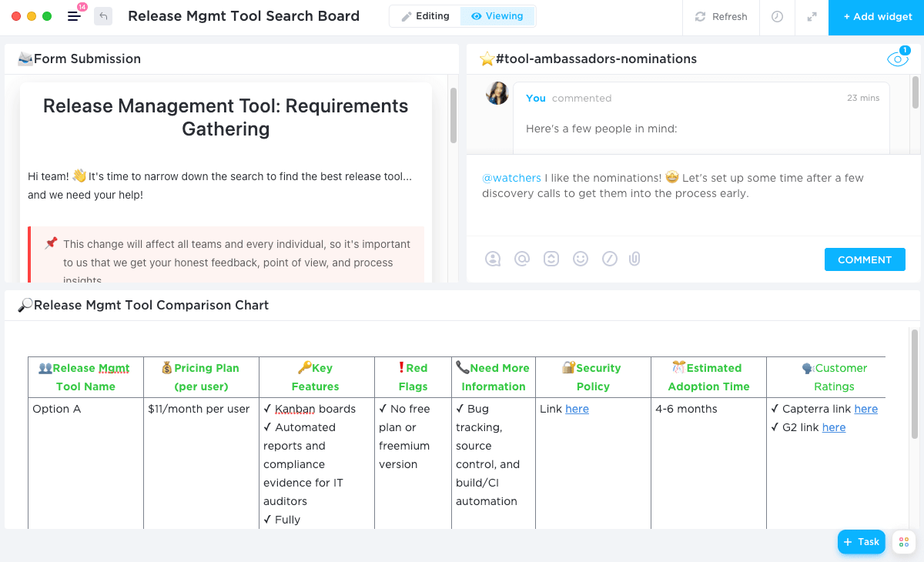Switch to Editing mode
The width and height of the screenshot is (924, 562).
[x=425, y=16]
